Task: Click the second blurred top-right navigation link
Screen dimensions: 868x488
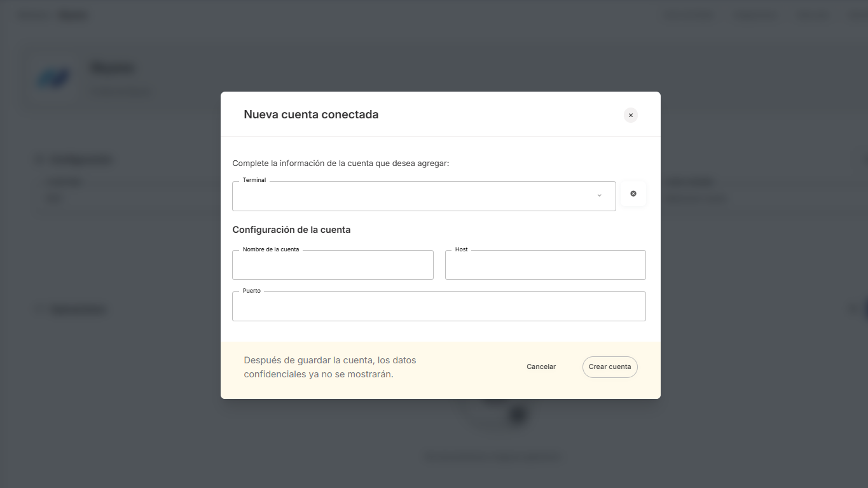Action: tap(755, 15)
